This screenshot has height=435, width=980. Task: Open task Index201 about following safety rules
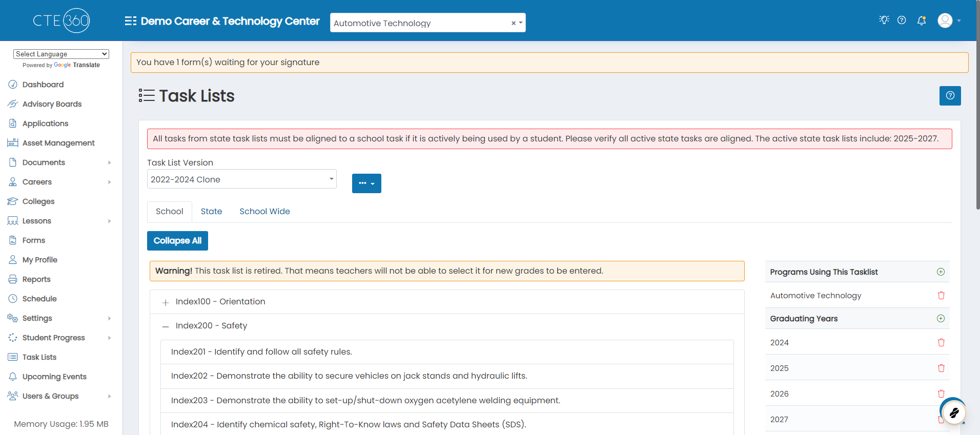coord(447,352)
